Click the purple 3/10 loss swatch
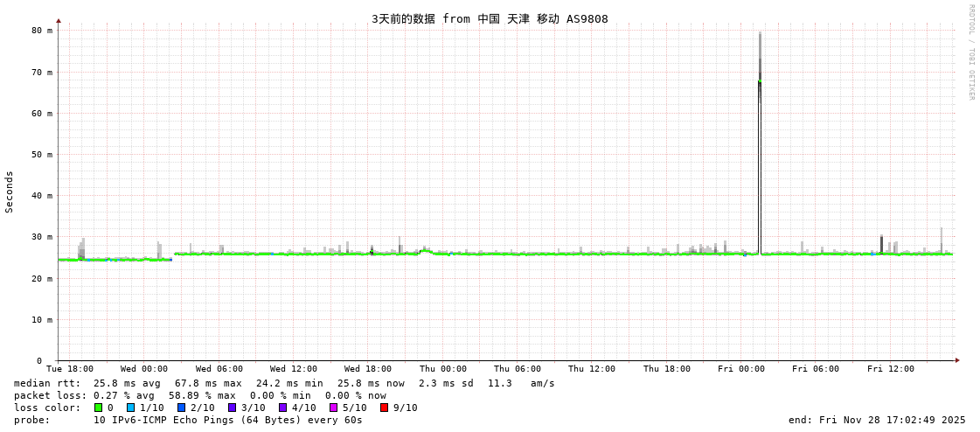The image size is (980, 432). click(x=232, y=408)
